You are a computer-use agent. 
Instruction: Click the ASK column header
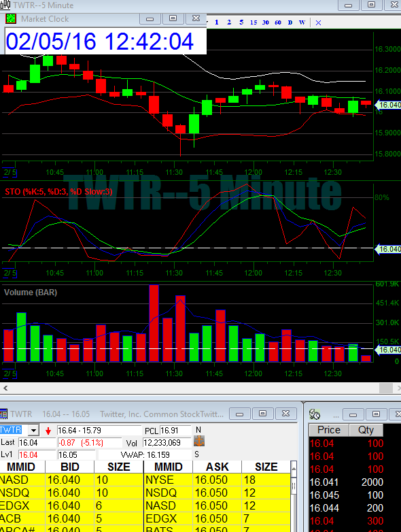click(x=217, y=467)
